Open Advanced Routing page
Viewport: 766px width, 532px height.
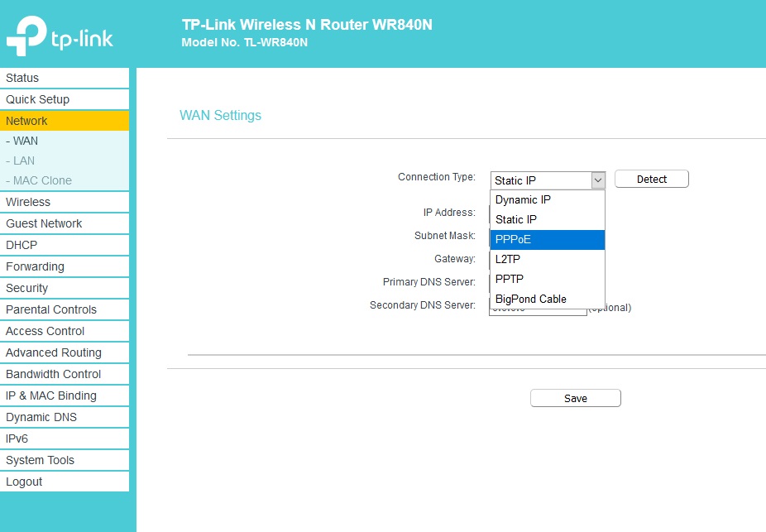pos(65,352)
